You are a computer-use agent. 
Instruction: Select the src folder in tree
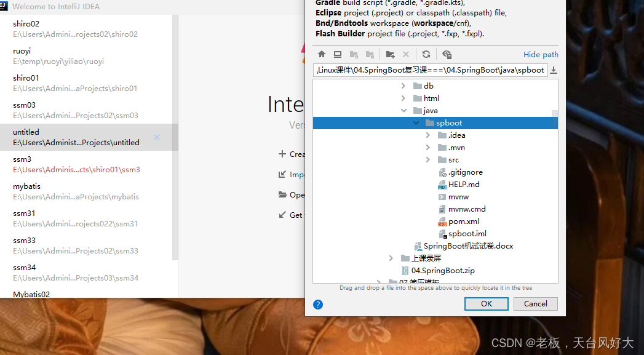click(x=453, y=160)
